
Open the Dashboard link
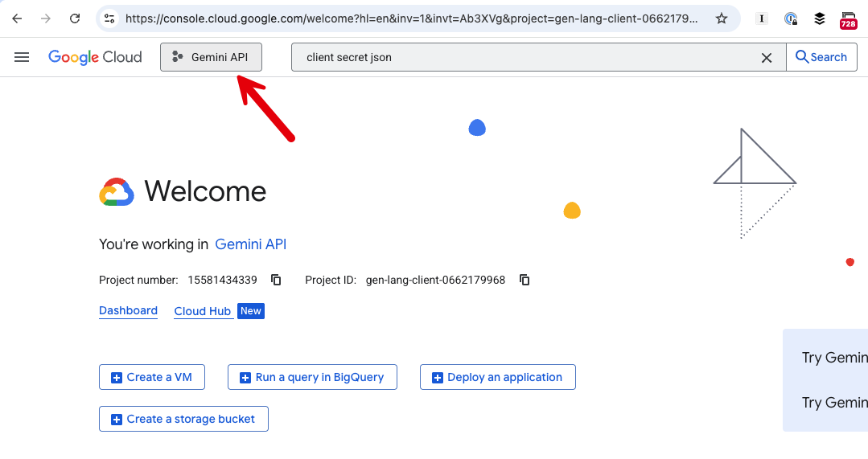[128, 311]
